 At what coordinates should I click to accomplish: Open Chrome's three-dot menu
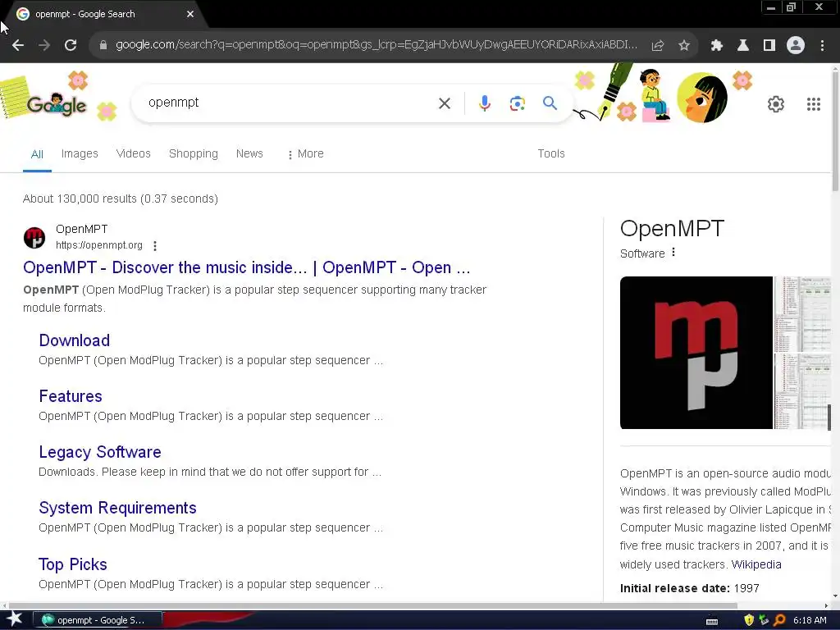click(822, 46)
